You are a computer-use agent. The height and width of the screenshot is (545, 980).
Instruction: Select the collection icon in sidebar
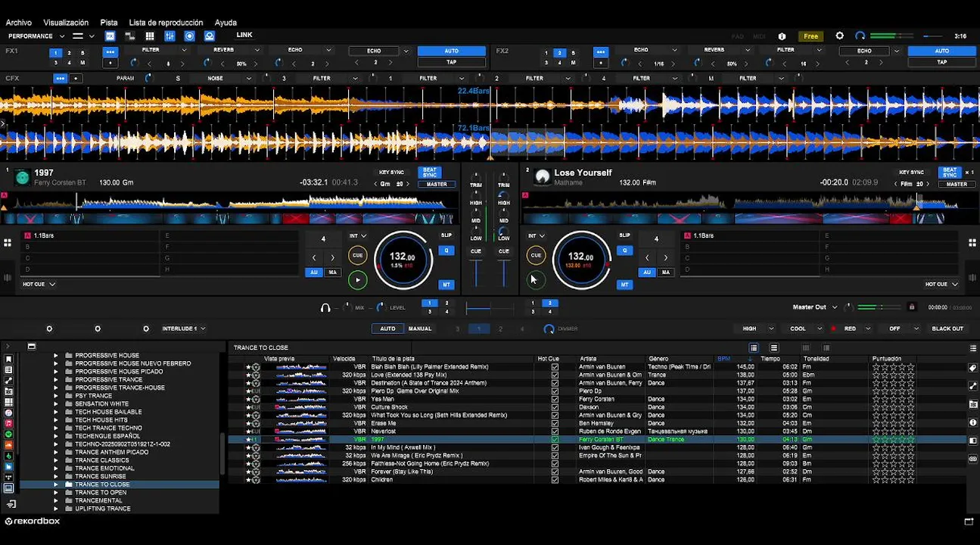[8, 359]
